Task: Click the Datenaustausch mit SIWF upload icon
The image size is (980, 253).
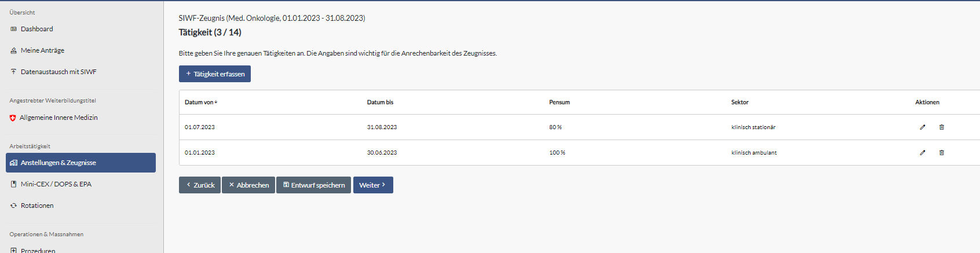Action: point(14,72)
